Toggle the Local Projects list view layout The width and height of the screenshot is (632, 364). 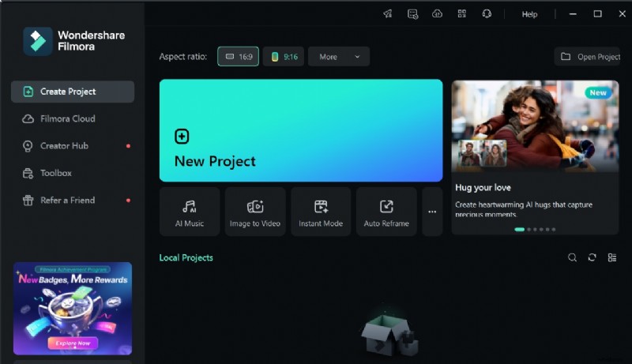[x=612, y=257]
